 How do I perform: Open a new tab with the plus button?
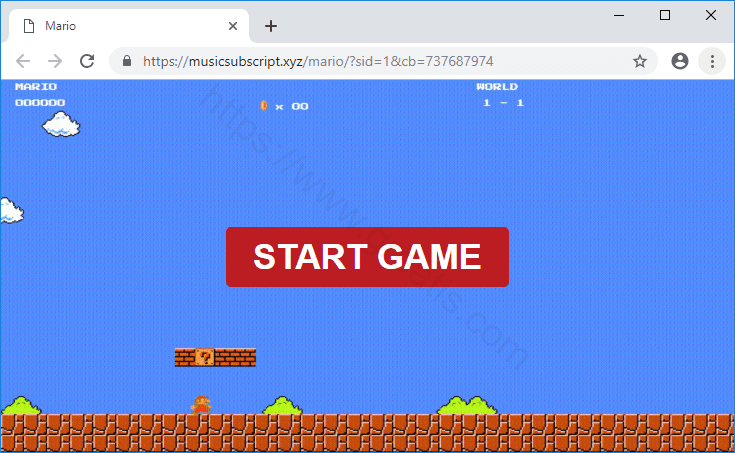(270, 26)
